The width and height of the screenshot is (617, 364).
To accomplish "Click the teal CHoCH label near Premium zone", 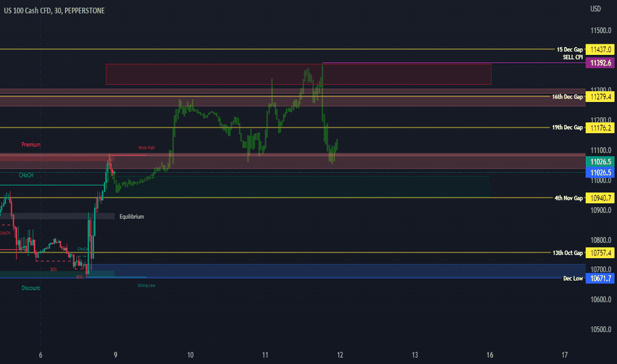I will [x=26, y=175].
